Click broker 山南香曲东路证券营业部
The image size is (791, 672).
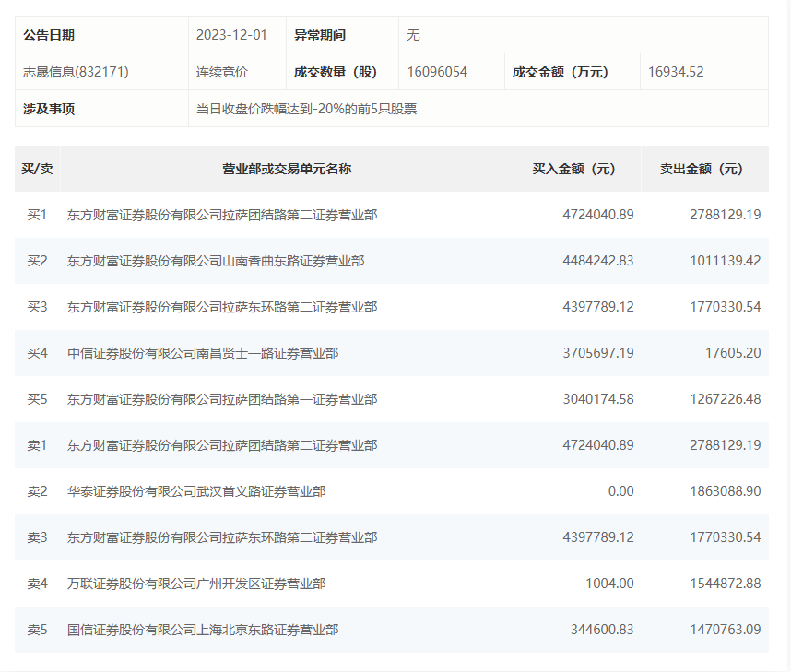tap(216, 261)
